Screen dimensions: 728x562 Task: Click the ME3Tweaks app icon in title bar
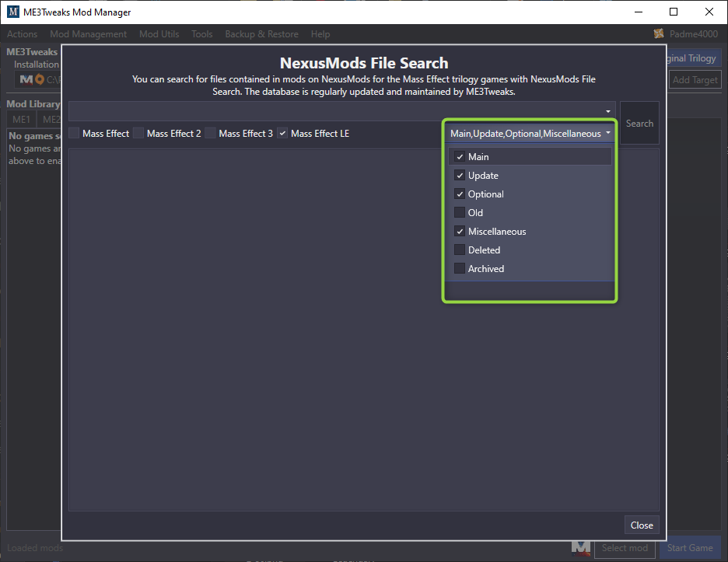(13, 12)
